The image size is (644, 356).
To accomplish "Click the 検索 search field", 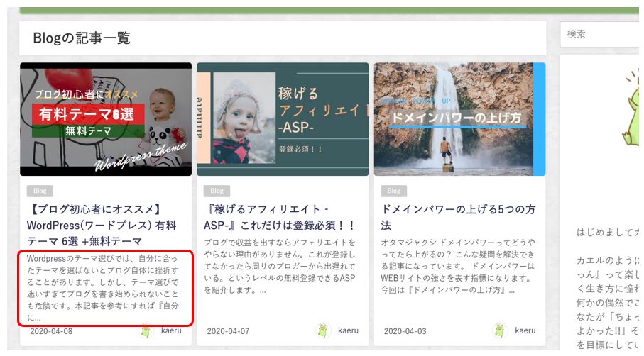I will [601, 34].
